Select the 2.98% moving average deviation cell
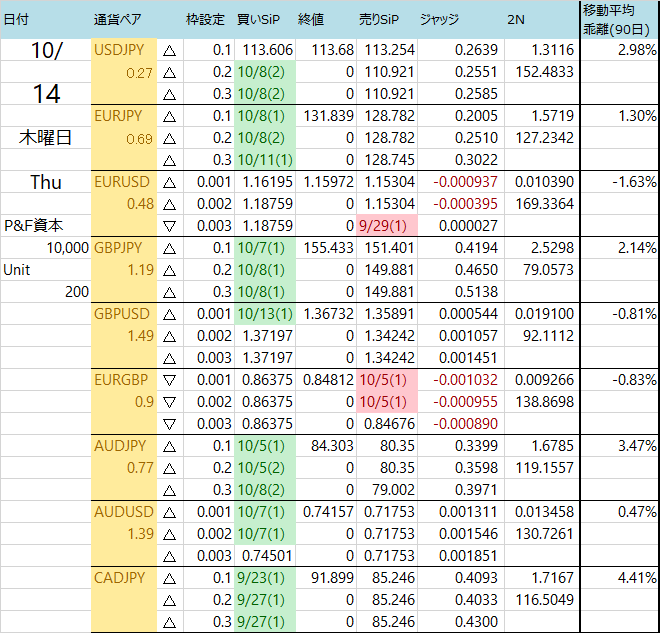Image resolution: width=660 pixels, height=633 pixels. coord(620,50)
